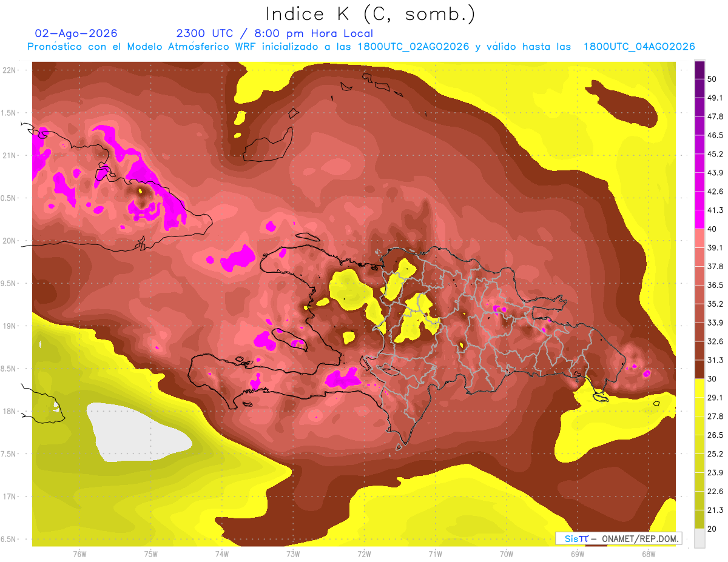Click the "20N" latitude axis label
728x562 pixels.
tap(9, 241)
